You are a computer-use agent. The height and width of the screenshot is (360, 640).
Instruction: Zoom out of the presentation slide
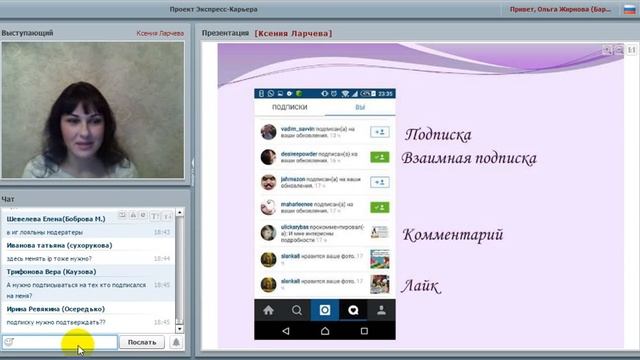pos(619,50)
